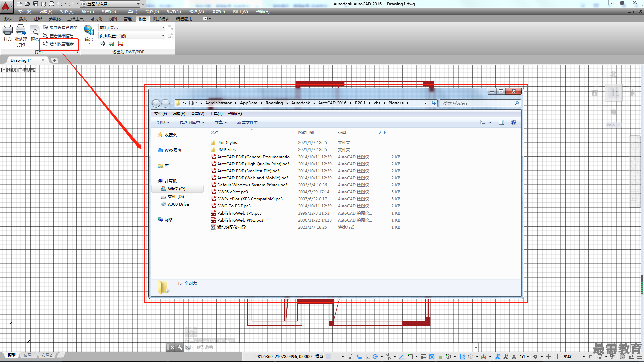
Task: Toggle ortho mode in status bar
Action: 368,357
